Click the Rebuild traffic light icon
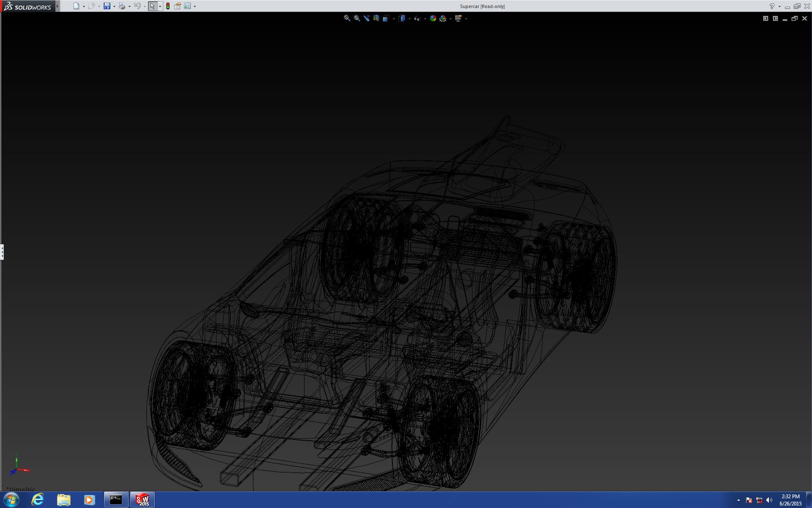Screen dimensions: 812x508 click(x=168, y=6)
